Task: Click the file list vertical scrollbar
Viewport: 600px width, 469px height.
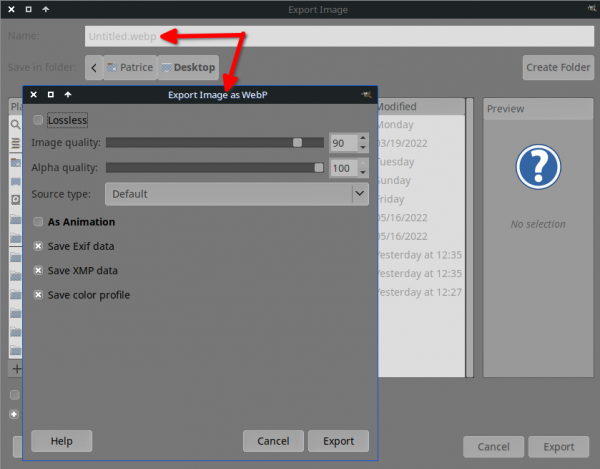Action: click(470, 237)
